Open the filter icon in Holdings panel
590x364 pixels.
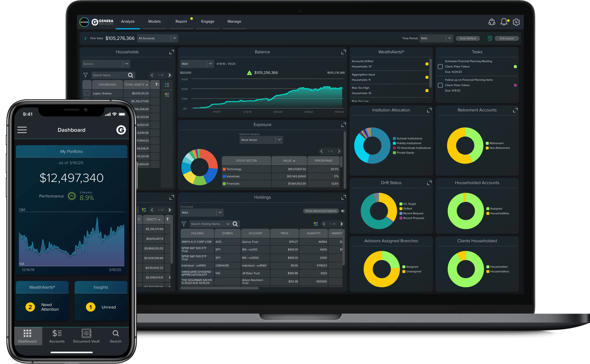point(184,224)
